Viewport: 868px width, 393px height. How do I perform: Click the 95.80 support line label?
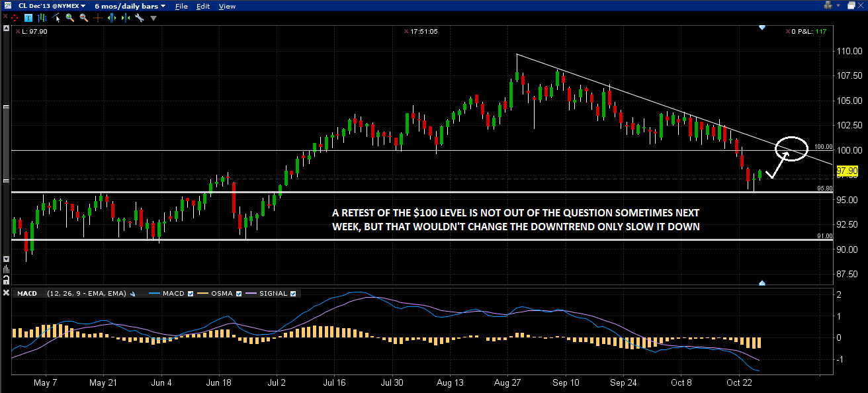pyautogui.click(x=825, y=188)
